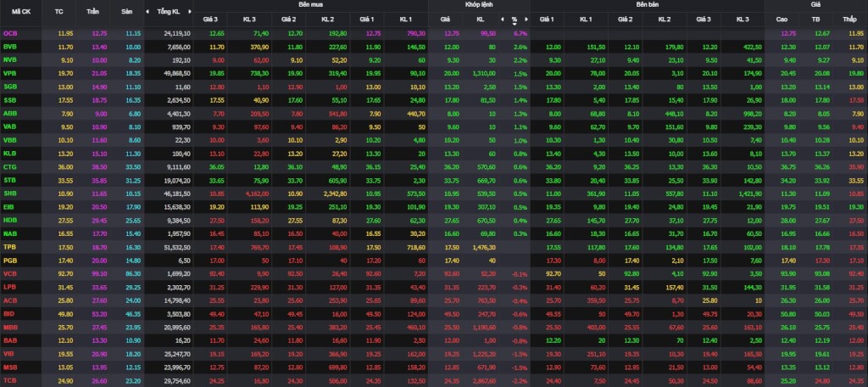Open stock symbol VBB
This screenshot has width=868, height=387.
pyautogui.click(x=10, y=140)
